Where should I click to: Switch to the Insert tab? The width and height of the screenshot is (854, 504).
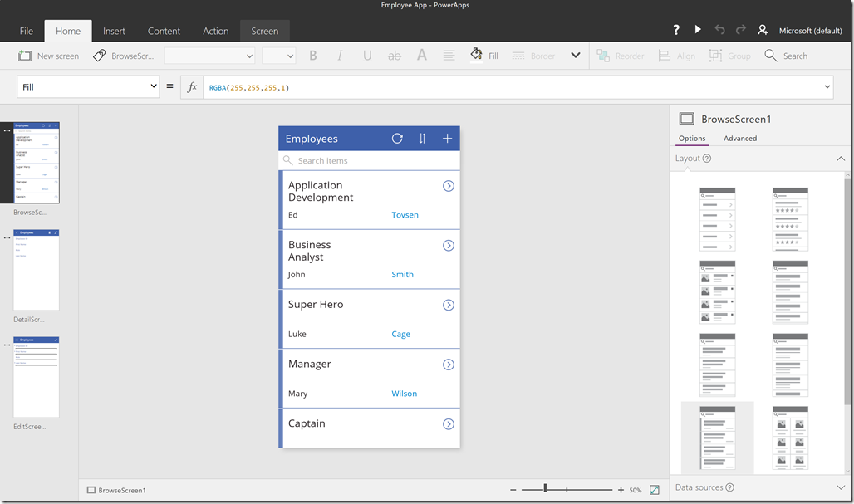[x=114, y=31]
